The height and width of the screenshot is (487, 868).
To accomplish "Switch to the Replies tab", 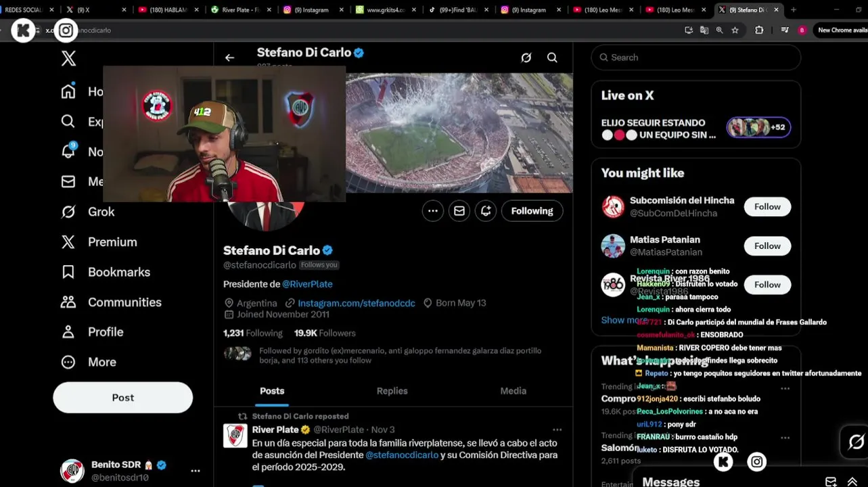I will pos(392,391).
